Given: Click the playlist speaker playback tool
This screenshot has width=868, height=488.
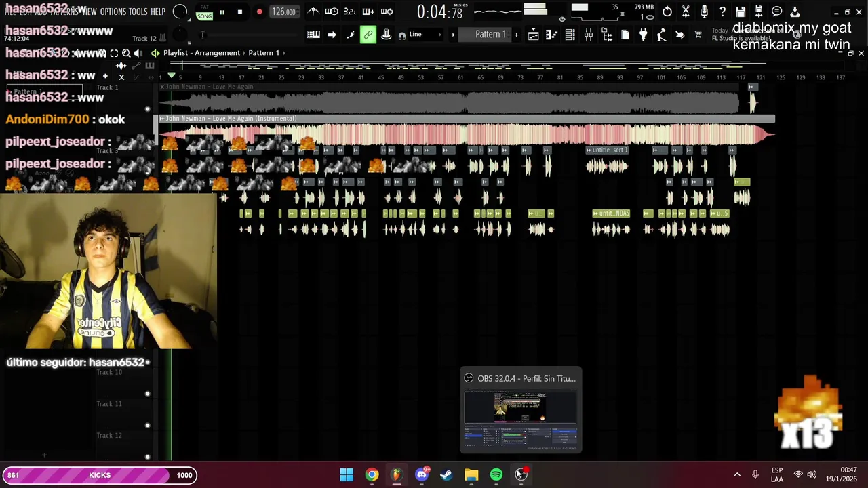Looking at the screenshot, I should [x=138, y=53].
